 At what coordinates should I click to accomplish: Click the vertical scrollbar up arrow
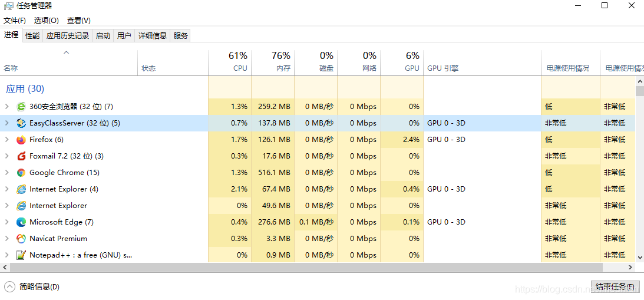[x=640, y=81]
